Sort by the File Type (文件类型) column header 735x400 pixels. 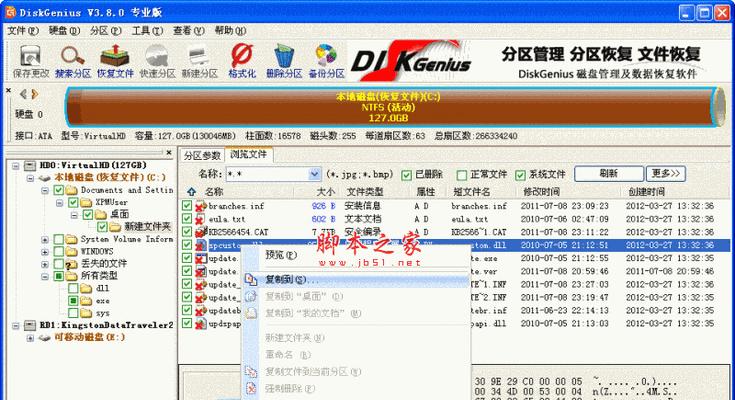click(x=365, y=192)
